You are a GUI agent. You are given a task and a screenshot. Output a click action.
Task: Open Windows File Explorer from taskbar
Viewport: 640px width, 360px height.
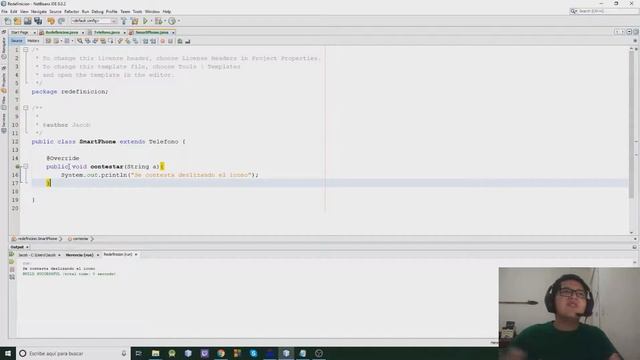point(156,353)
